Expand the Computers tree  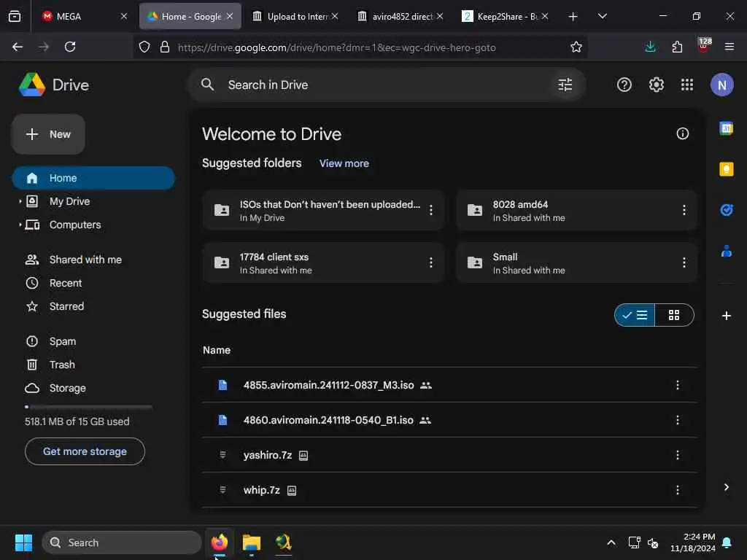coord(20,225)
